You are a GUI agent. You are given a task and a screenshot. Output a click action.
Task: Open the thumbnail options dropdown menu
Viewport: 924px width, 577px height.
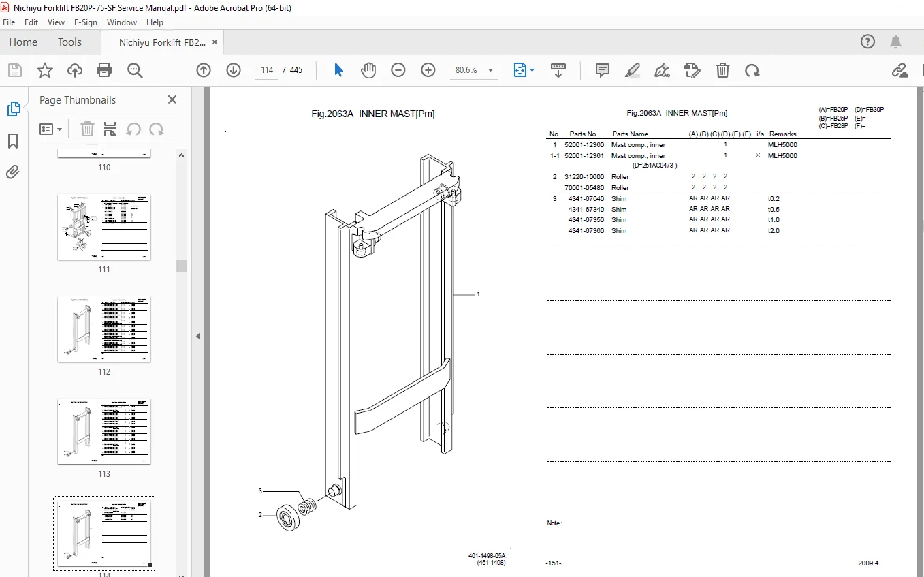tap(51, 129)
